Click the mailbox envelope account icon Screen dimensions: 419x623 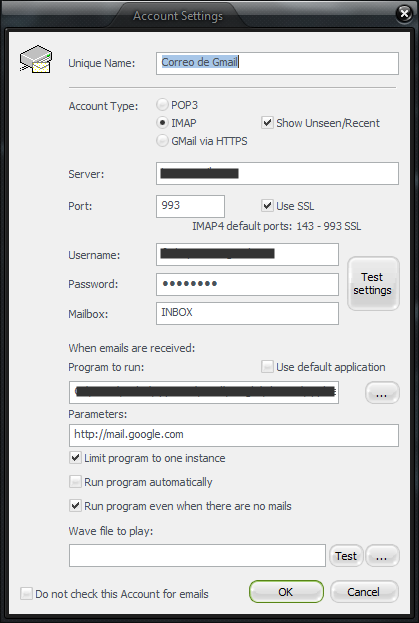point(36,59)
